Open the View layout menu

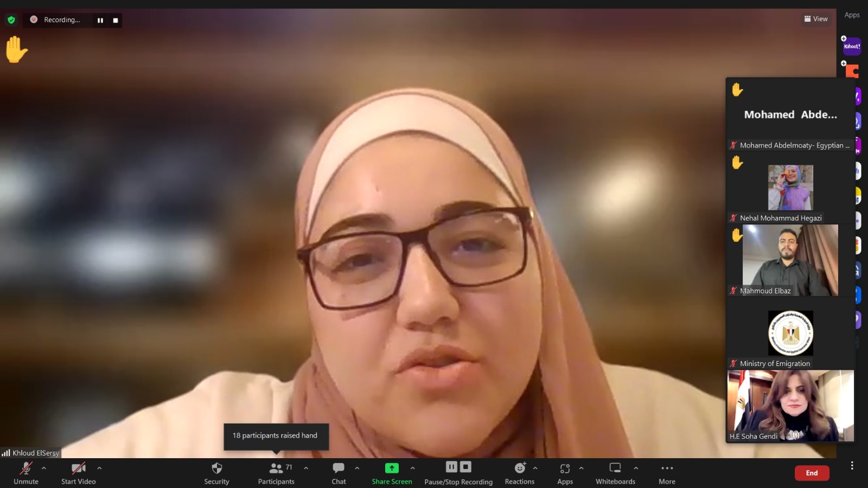(816, 19)
